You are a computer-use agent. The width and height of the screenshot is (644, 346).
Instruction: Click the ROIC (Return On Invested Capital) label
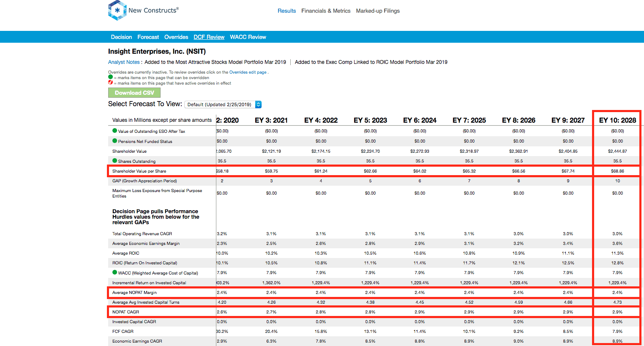click(145, 263)
